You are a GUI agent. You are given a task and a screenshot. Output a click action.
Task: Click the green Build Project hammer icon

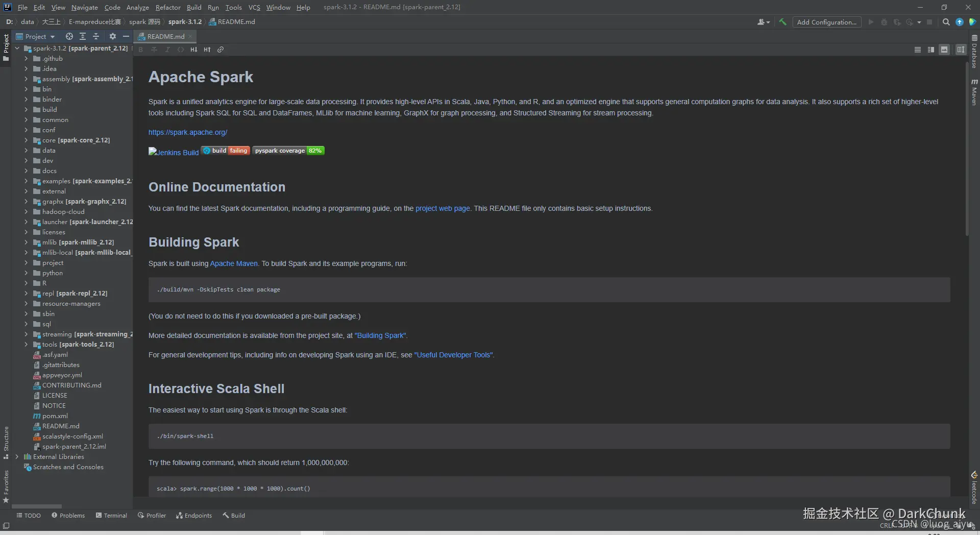782,22
